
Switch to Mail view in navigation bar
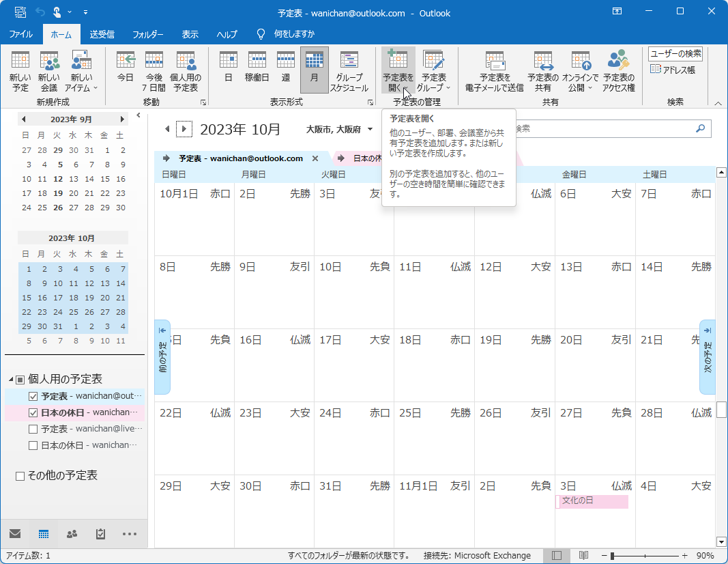pos(16,534)
